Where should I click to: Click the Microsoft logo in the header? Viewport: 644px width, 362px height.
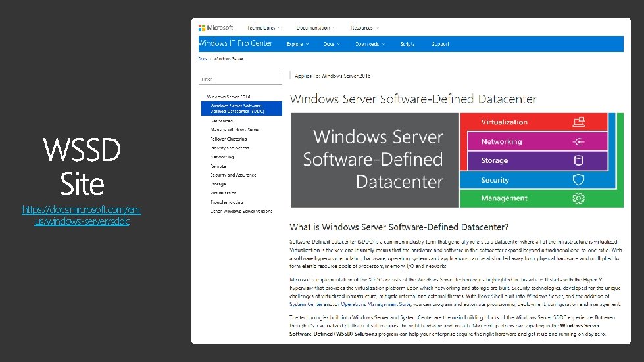(216, 28)
